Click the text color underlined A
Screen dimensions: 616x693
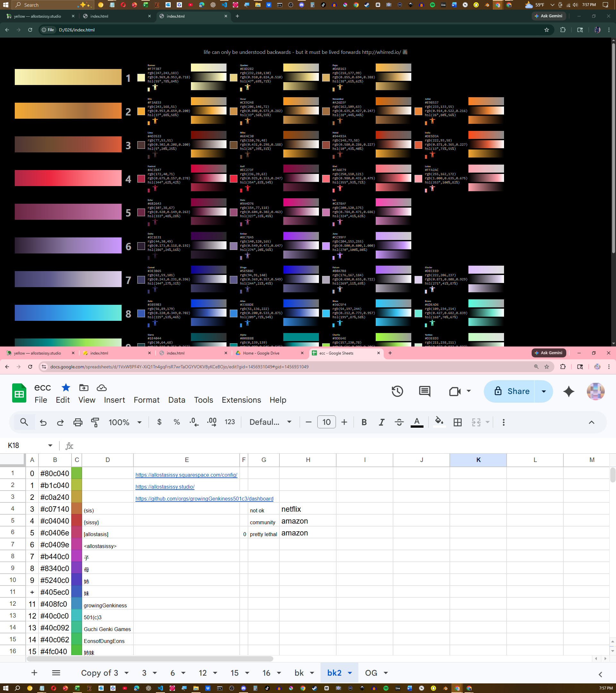[x=417, y=422]
